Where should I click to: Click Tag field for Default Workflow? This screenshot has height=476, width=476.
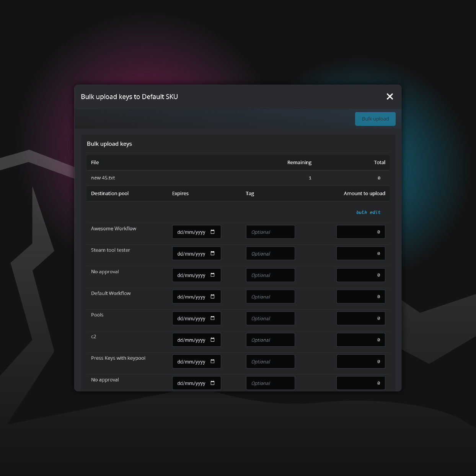[270, 297]
